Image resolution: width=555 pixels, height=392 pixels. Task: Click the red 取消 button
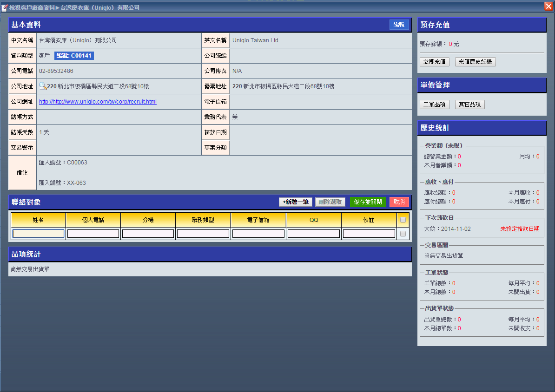(399, 202)
